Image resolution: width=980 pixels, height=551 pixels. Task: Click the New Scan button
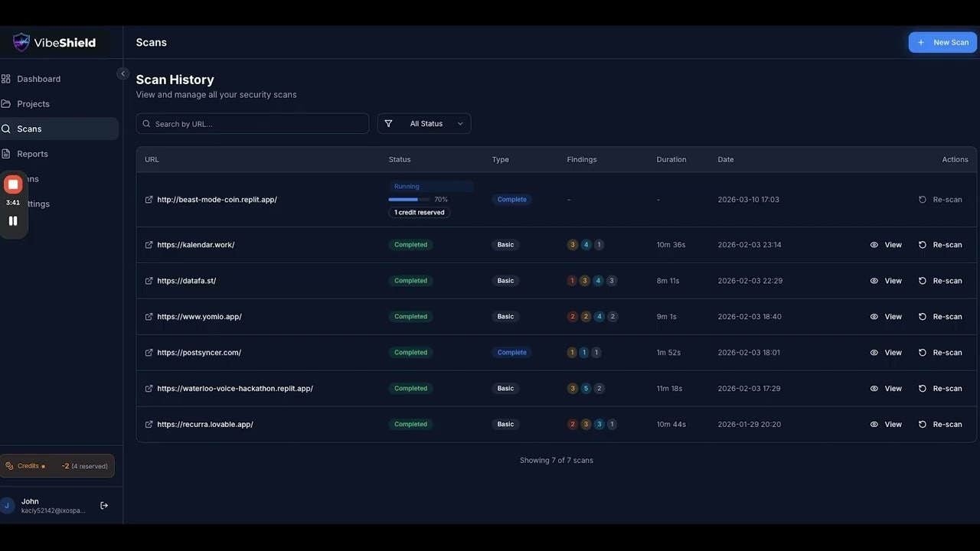[x=942, y=42]
